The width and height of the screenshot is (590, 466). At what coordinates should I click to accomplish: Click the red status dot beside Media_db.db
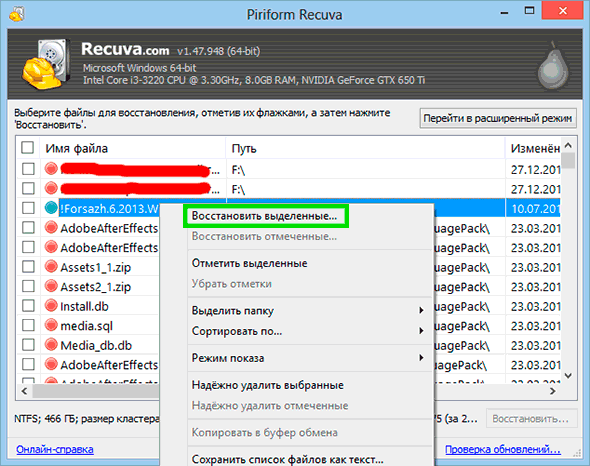pyautogui.click(x=51, y=345)
